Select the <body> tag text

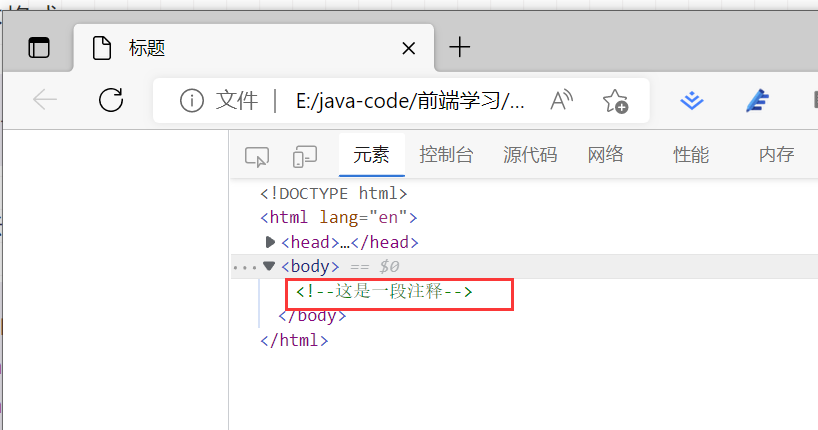pyautogui.click(x=310, y=267)
